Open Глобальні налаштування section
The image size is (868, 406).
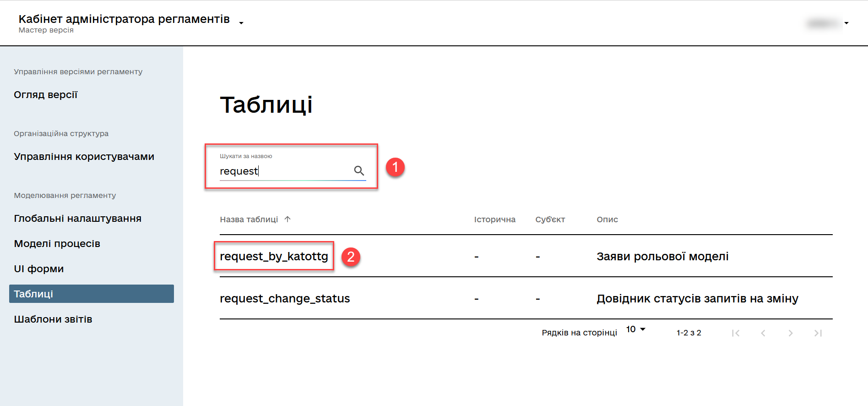(x=77, y=219)
